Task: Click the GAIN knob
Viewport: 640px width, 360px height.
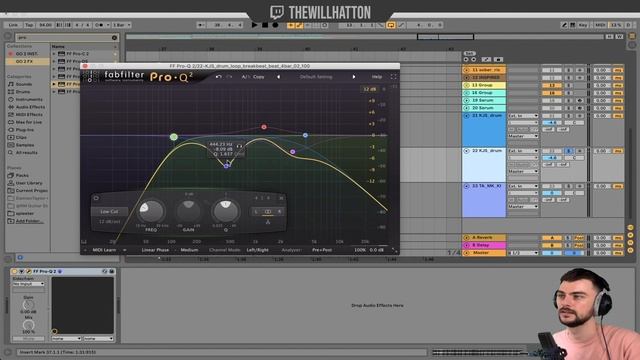Action: [188, 211]
